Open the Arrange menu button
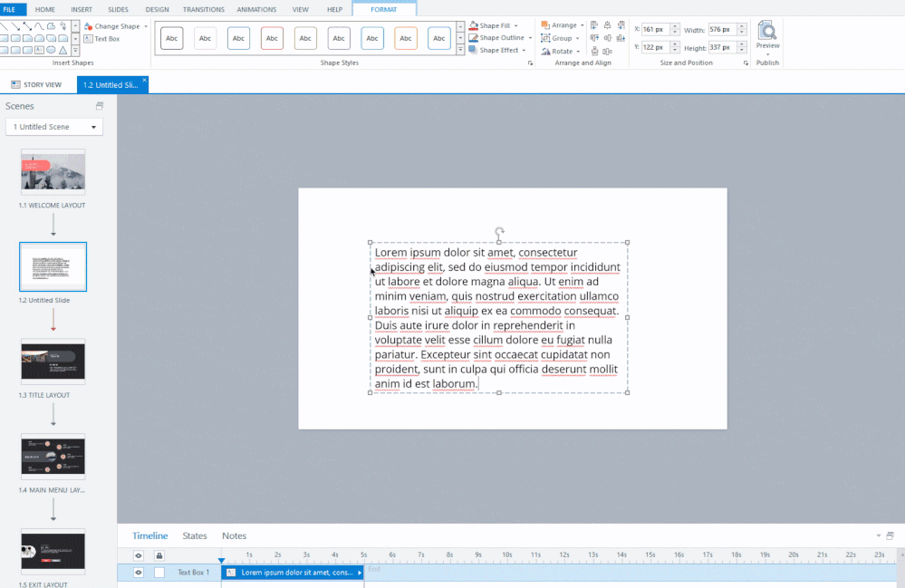This screenshot has width=905, height=588. pyautogui.click(x=563, y=25)
